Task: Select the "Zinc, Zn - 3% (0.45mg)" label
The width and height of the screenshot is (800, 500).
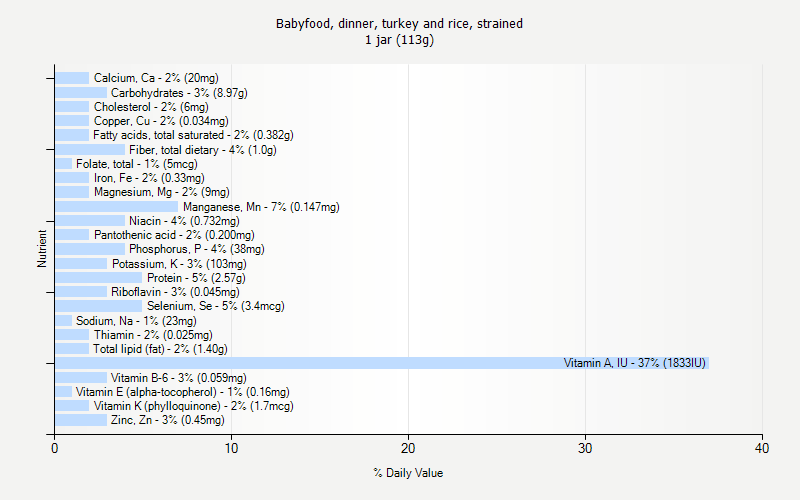Action: tap(167, 420)
